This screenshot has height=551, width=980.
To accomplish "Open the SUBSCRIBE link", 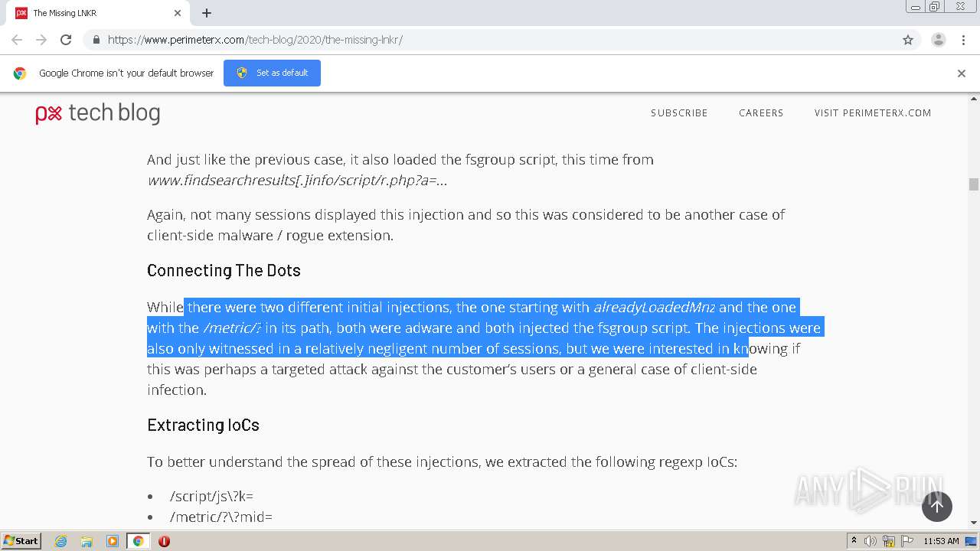I will [x=679, y=113].
